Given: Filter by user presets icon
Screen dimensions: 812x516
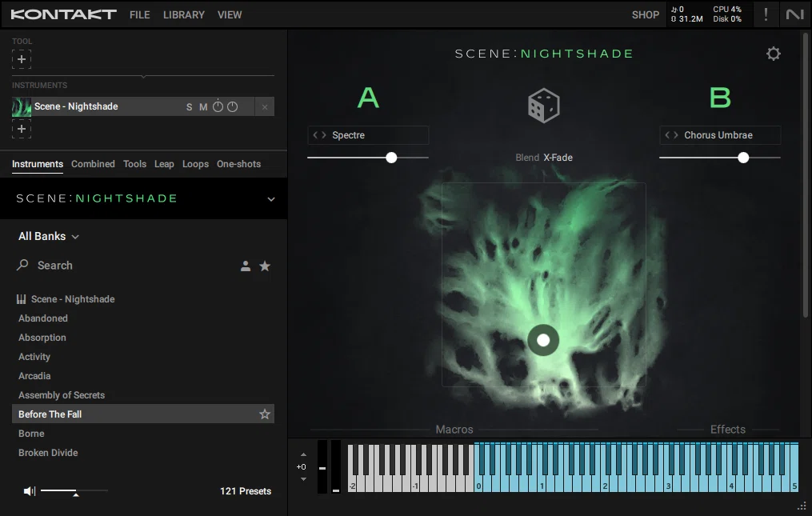Looking at the screenshot, I should tap(246, 266).
